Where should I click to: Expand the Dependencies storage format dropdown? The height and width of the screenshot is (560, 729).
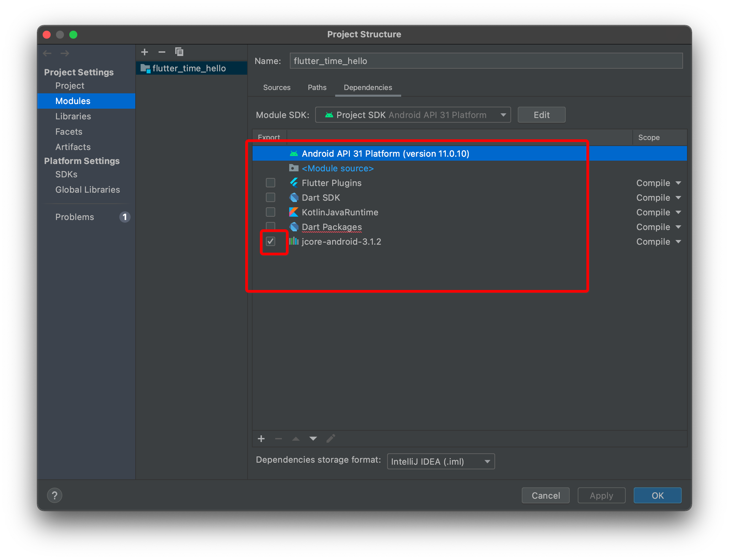(440, 462)
